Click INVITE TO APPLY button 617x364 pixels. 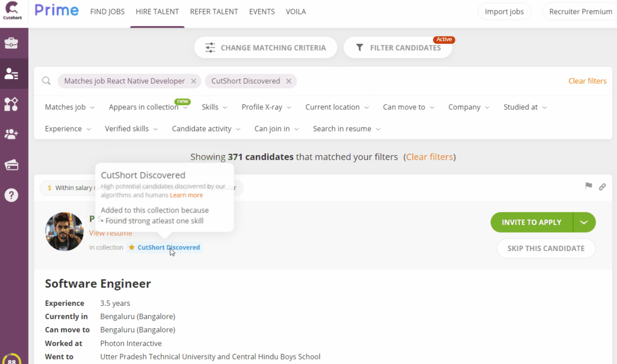point(532,222)
